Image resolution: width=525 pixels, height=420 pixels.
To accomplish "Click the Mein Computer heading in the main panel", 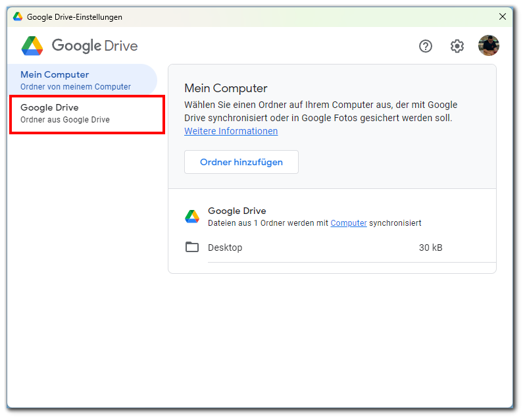I will pos(226,88).
